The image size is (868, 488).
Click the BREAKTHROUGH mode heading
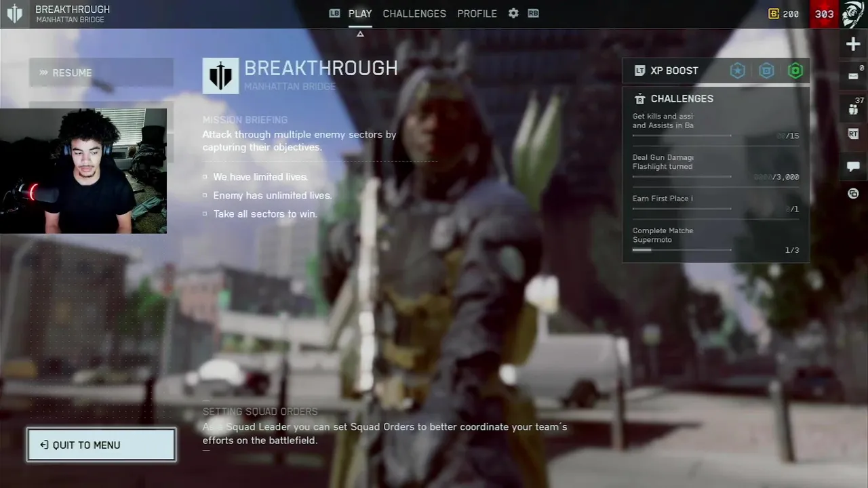321,68
